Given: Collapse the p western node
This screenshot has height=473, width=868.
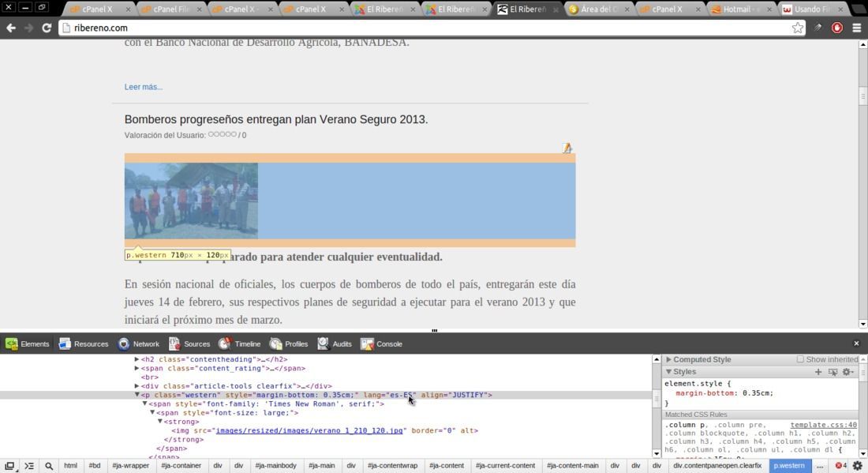Looking at the screenshot, I should click(x=137, y=395).
